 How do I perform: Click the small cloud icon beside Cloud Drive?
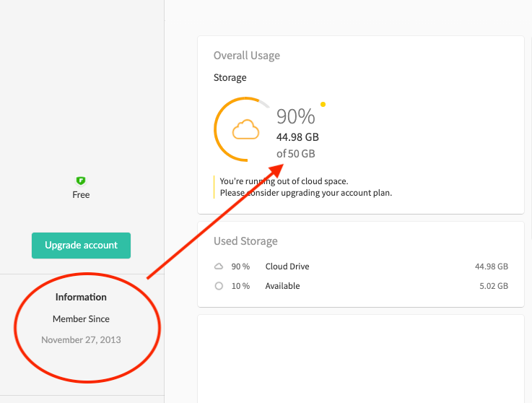click(219, 266)
